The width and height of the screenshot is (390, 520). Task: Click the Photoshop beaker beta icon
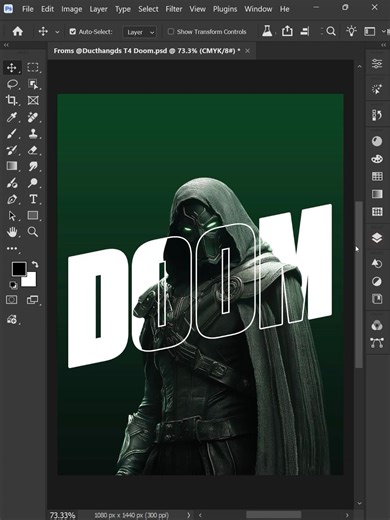tap(267, 31)
